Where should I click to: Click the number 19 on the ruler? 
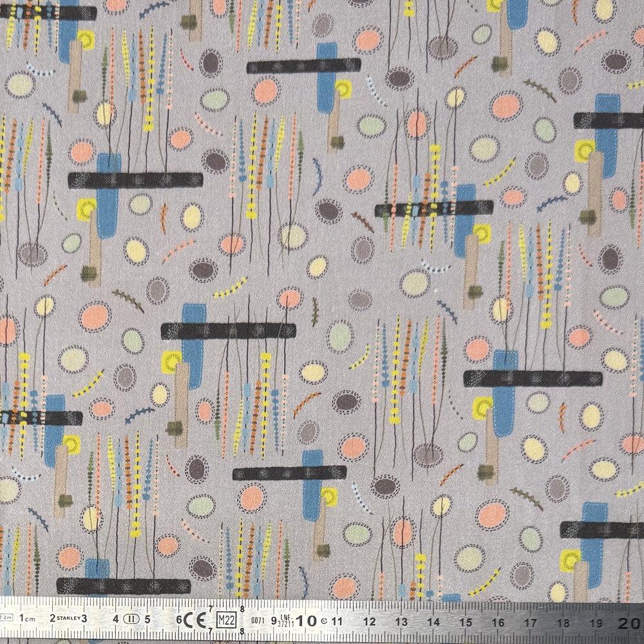[x=596, y=623]
